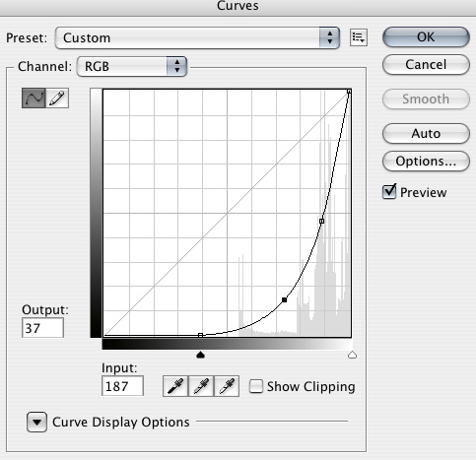Pick the white point eyedropper
Viewport: 476px width, 460px height.
227,386
